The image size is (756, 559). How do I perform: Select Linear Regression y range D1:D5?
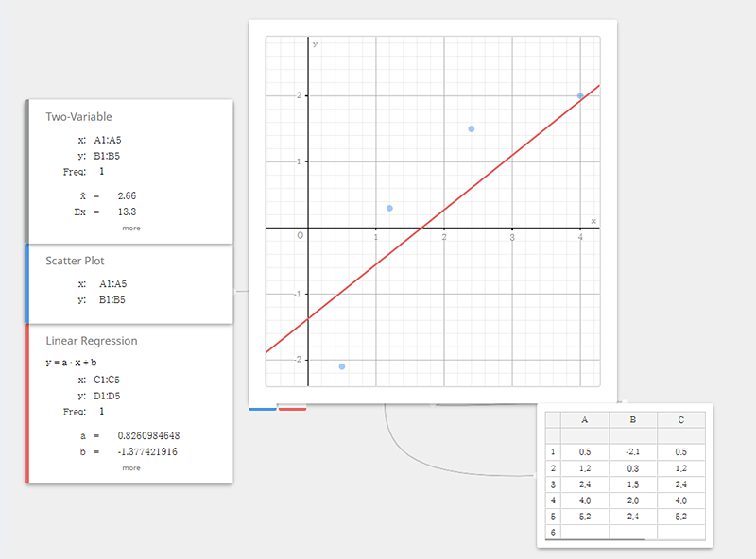(107, 396)
